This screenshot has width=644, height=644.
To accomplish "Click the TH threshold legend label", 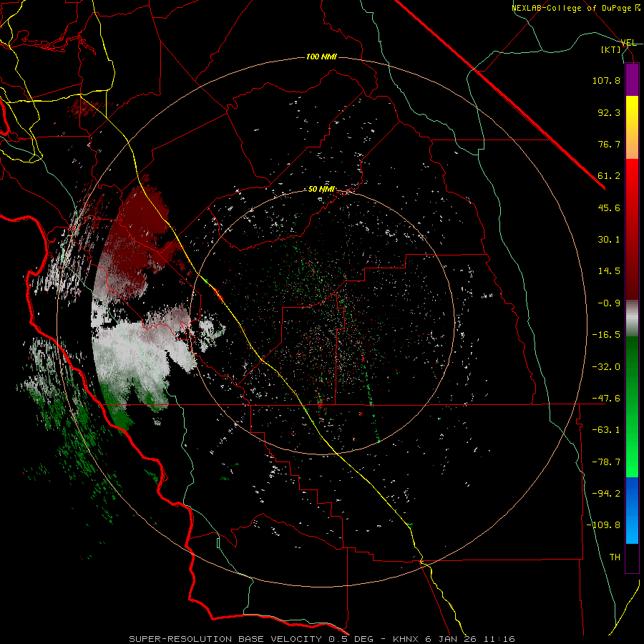I will point(615,557).
